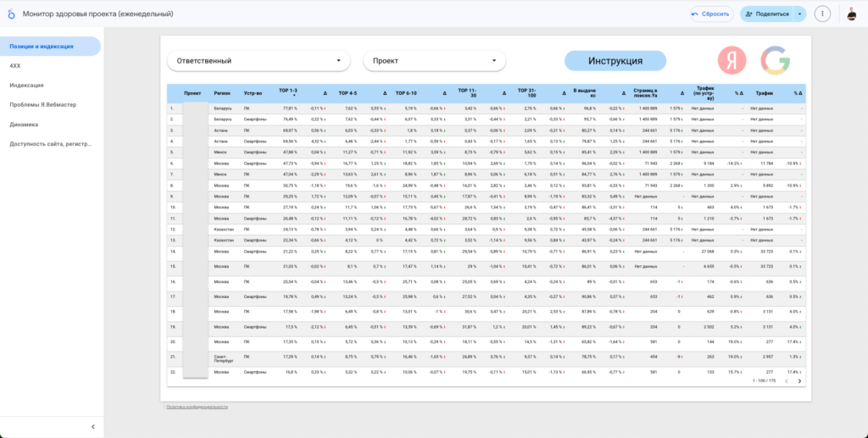Click the 11 784 traffic value
Viewport: 868px width, 438px height.
click(x=766, y=164)
